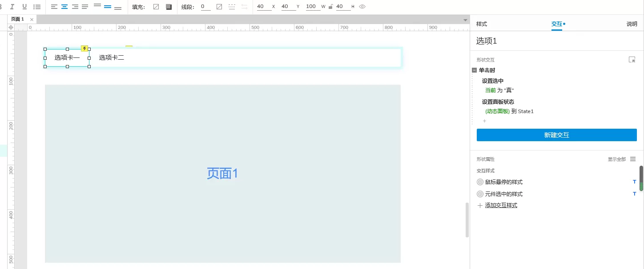Open the shadow settings swatch
Screen dimensions: 644x269
169,7
